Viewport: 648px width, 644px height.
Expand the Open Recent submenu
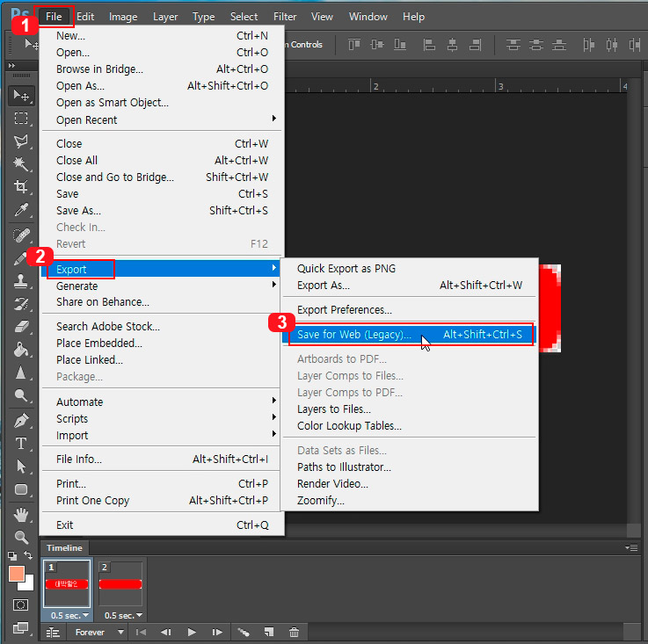(161, 119)
